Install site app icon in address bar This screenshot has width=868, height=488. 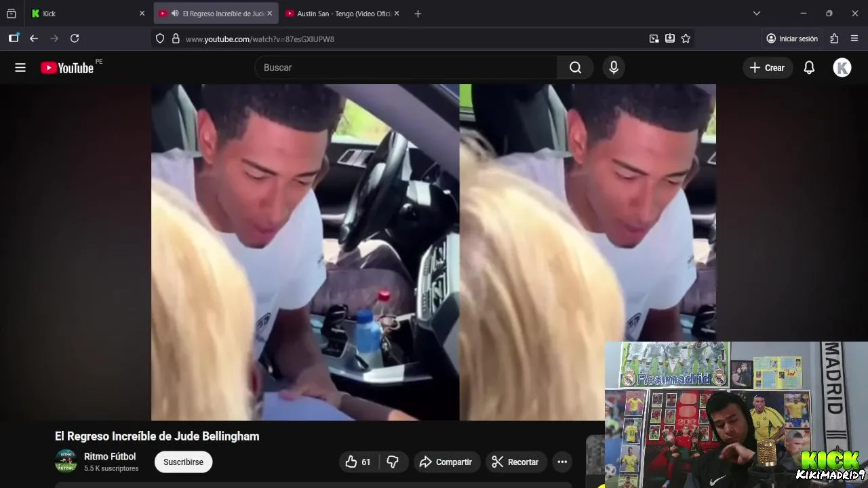(670, 39)
